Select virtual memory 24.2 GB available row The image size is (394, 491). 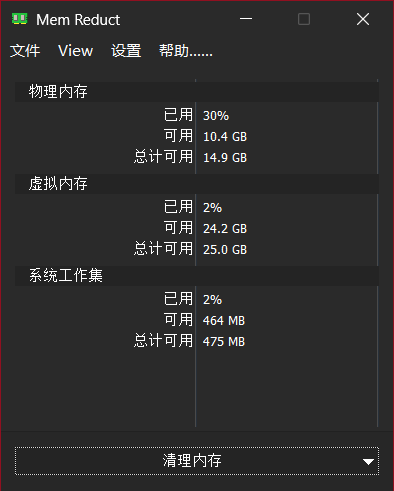tap(197, 228)
